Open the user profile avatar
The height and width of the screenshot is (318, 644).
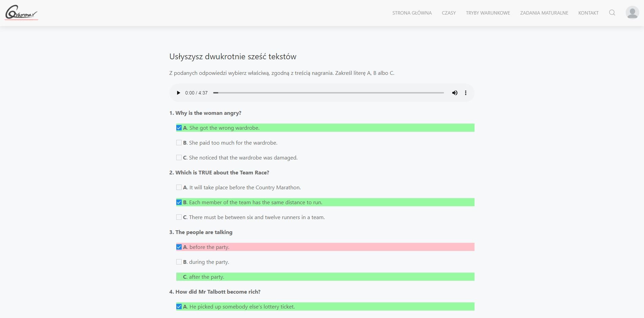tap(632, 13)
